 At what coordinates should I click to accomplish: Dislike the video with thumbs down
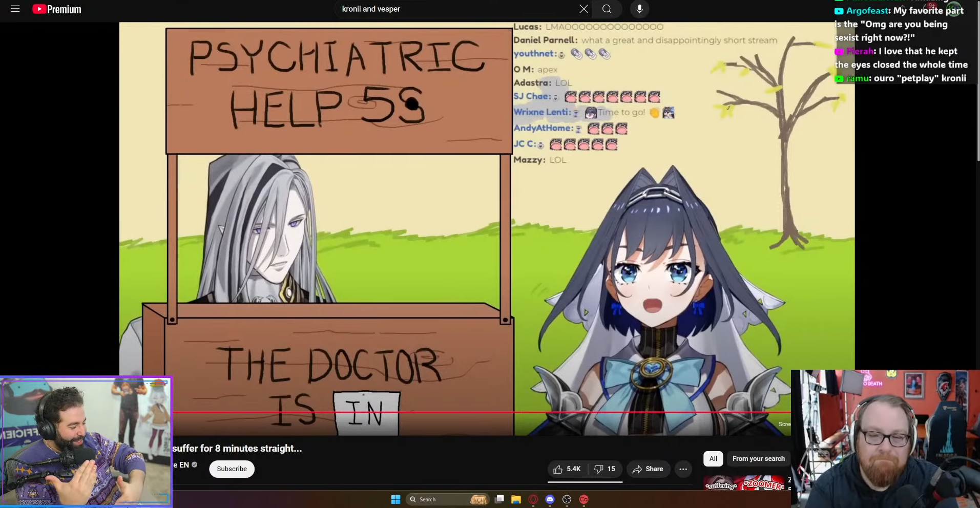[605, 469]
